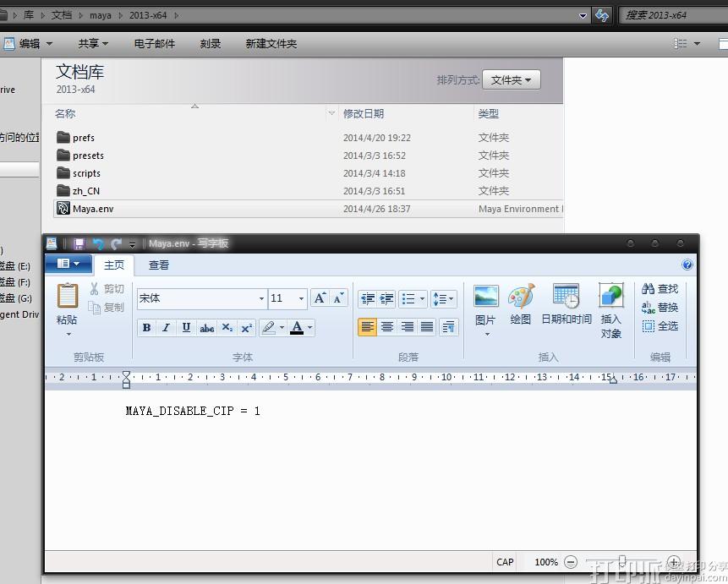This screenshot has height=584, width=728.
Task: Toggle Strikethrough (abc) formatting
Action: point(206,328)
